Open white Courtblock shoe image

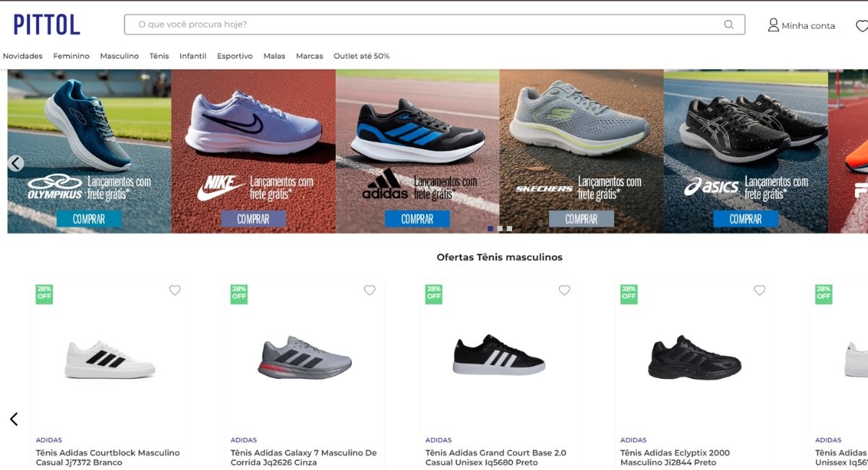[x=110, y=359]
